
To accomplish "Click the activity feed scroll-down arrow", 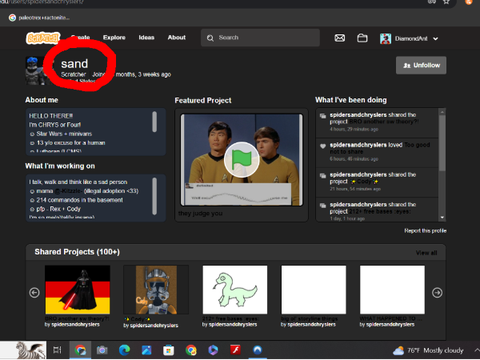I will (442, 217).
